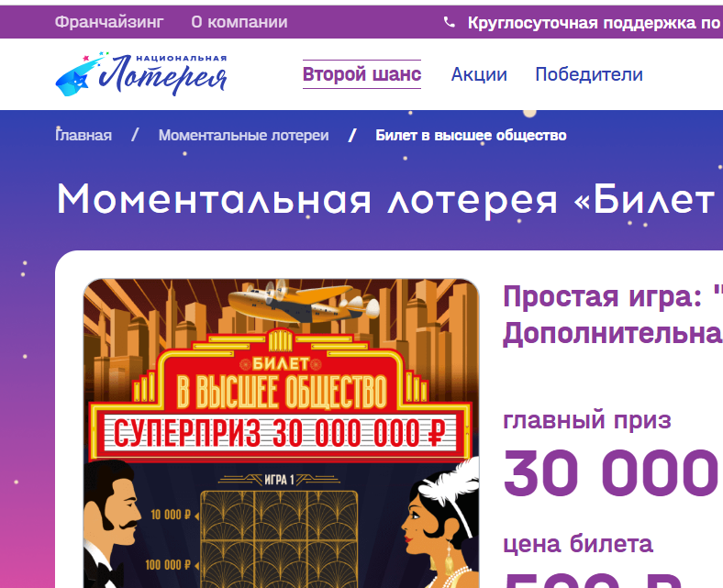Image resolution: width=723 pixels, height=588 pixels.
Task: Click the lady with feather illustration
Action: (x=440, y=524)
